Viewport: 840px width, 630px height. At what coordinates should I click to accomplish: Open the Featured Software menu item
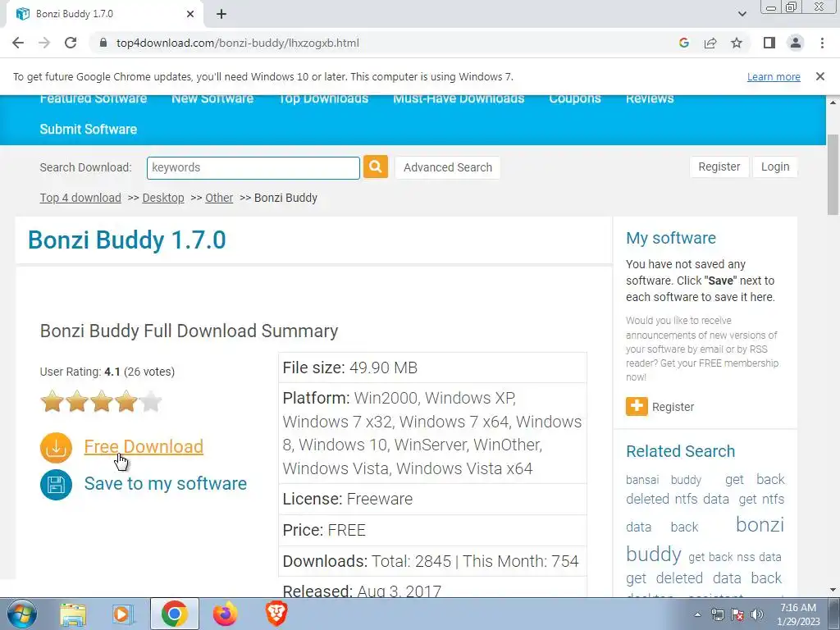[x=94, y=99]
